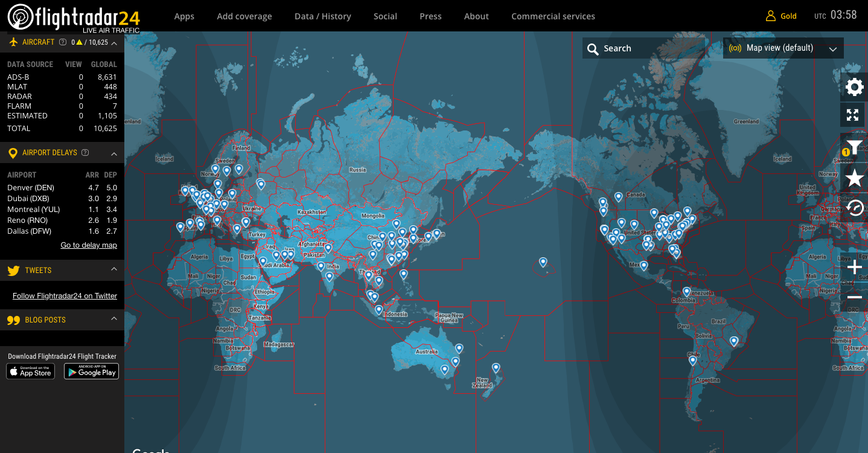The image size is (868, 453).
Task: Click the UTC 03:58 clock
Action: coord(835,15)
